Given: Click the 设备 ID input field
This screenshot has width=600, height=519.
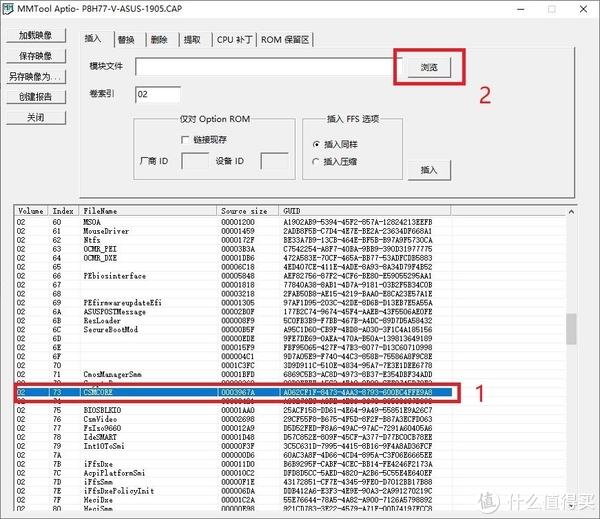Looking at the screenshot, I should pyautogui.click(x=274, y=161).
